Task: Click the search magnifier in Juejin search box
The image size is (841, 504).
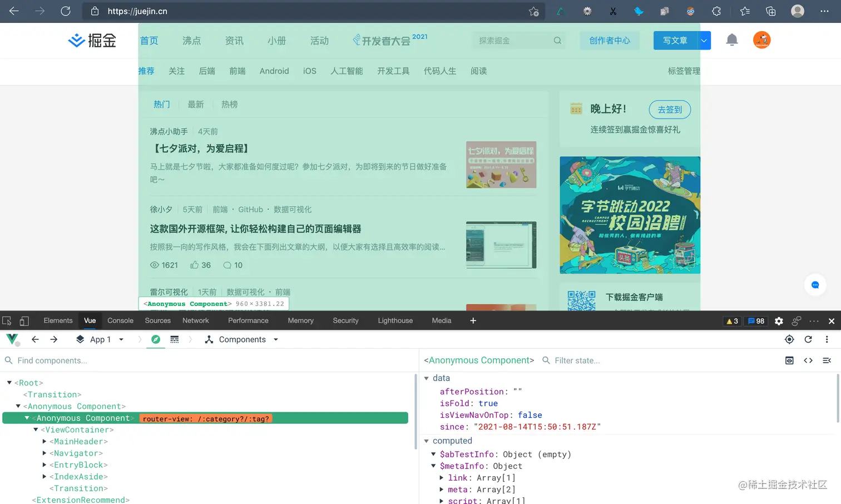Action: 557,41
